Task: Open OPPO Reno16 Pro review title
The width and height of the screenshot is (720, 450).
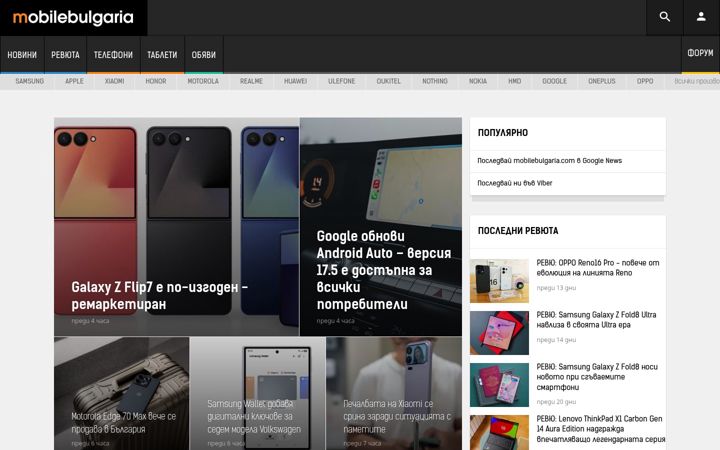Action: (x=597, y=268)
